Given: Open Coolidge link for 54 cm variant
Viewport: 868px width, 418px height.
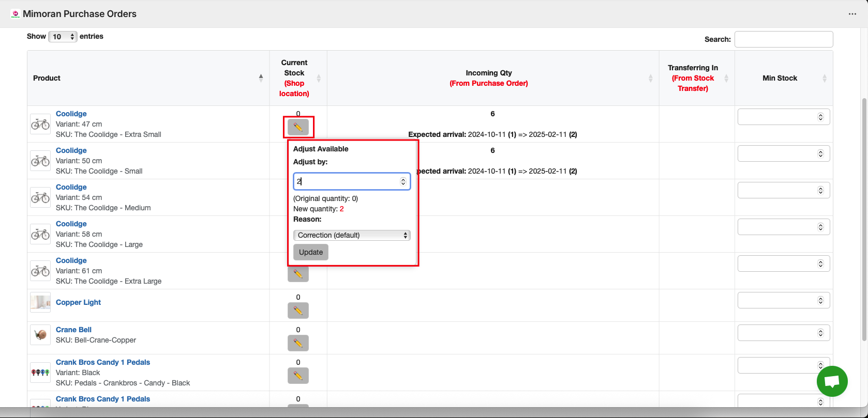Looking at the screenshot, I should click(71, 187).
